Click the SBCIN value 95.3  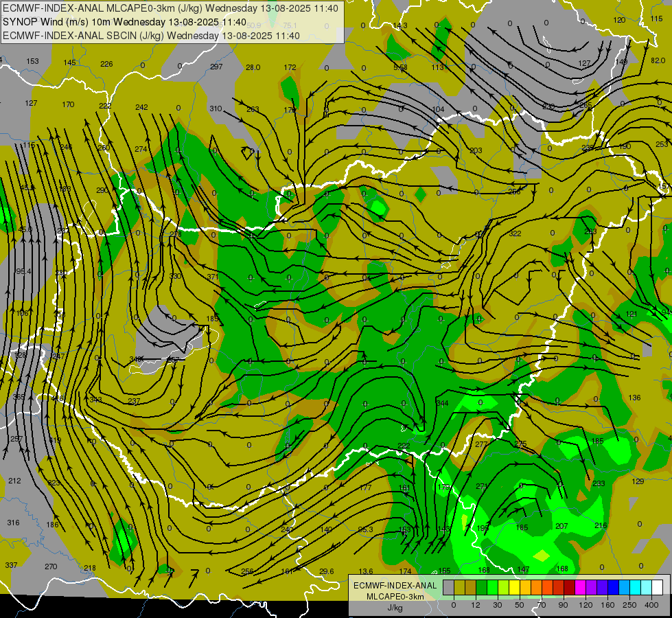[x=366, y=529]
